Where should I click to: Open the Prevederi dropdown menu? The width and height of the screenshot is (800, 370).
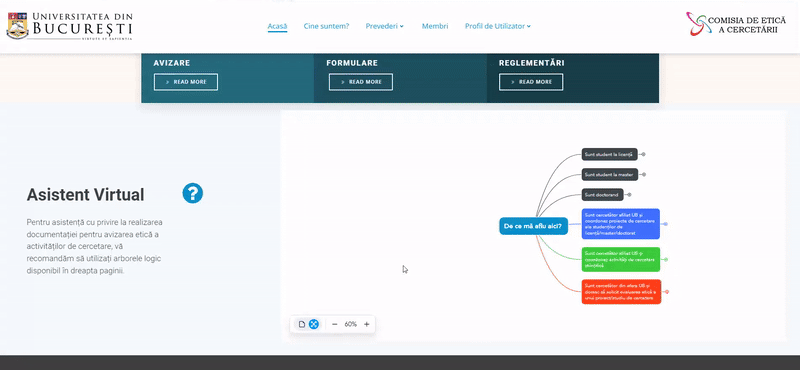tap(385, 26)
